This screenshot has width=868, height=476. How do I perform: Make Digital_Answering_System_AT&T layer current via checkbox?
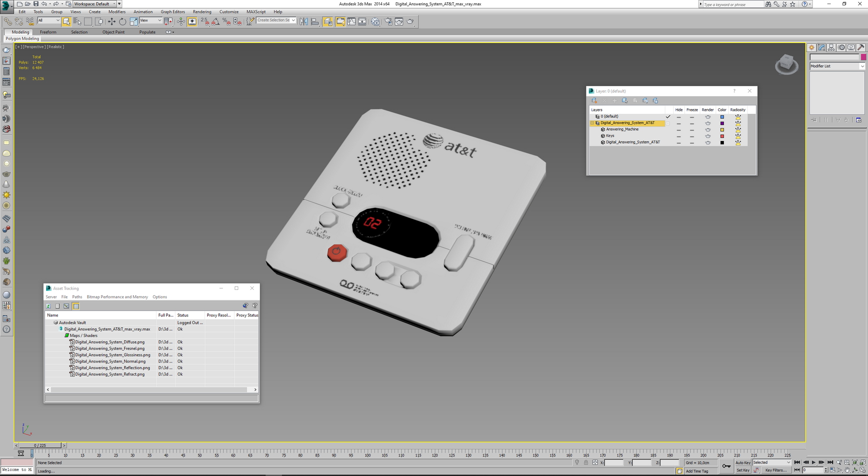pos(668,123)
